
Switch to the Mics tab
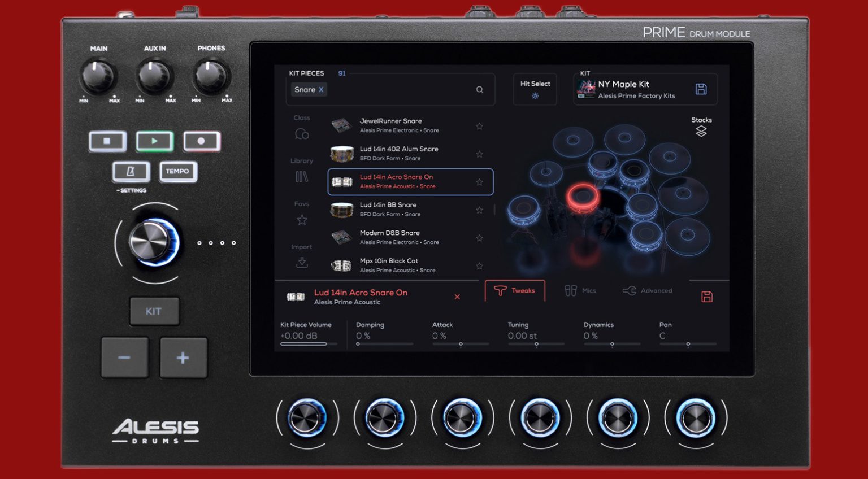point(582,290)
